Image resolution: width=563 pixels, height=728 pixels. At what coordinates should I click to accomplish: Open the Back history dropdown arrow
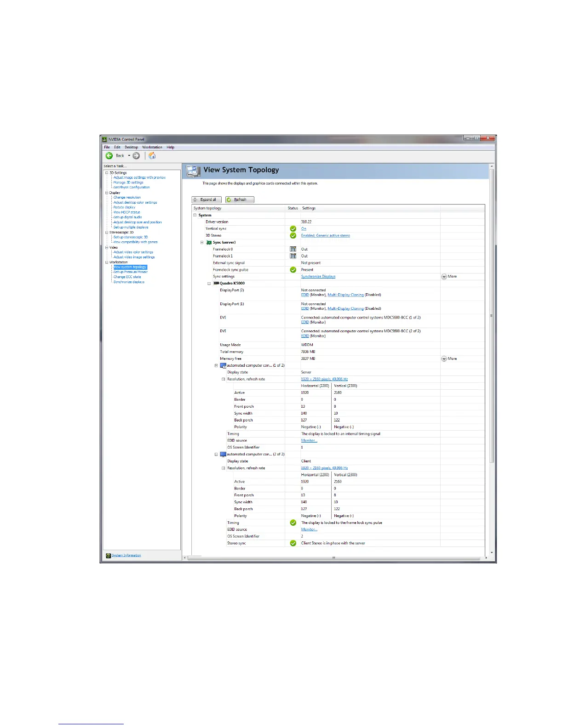[129, 156]
